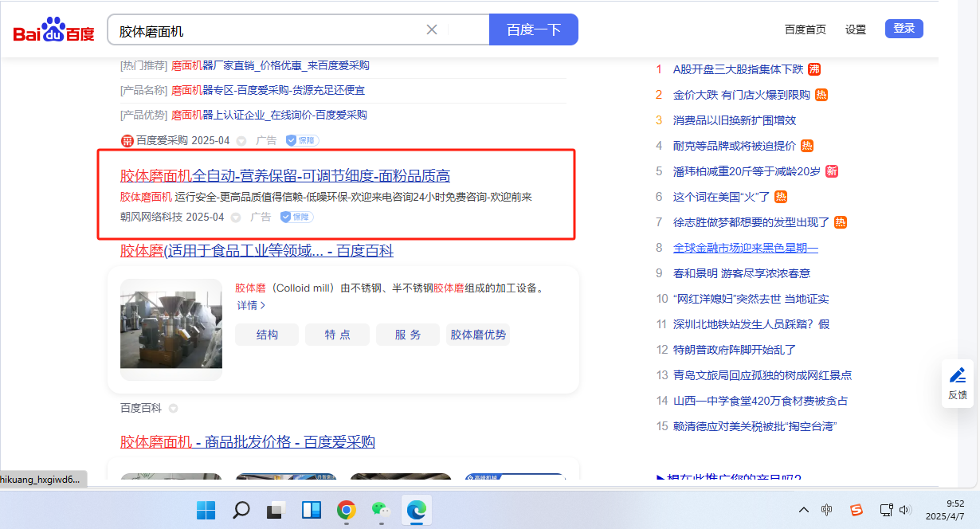
Task: Open the 胶体磨面机 商品批发价格 result link
Action: [x=247, y=442]
